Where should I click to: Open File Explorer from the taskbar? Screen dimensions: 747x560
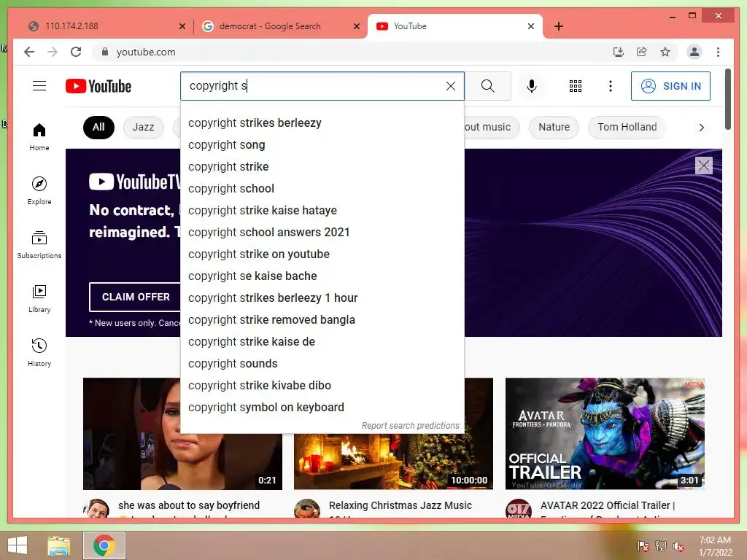coord(58,545)
